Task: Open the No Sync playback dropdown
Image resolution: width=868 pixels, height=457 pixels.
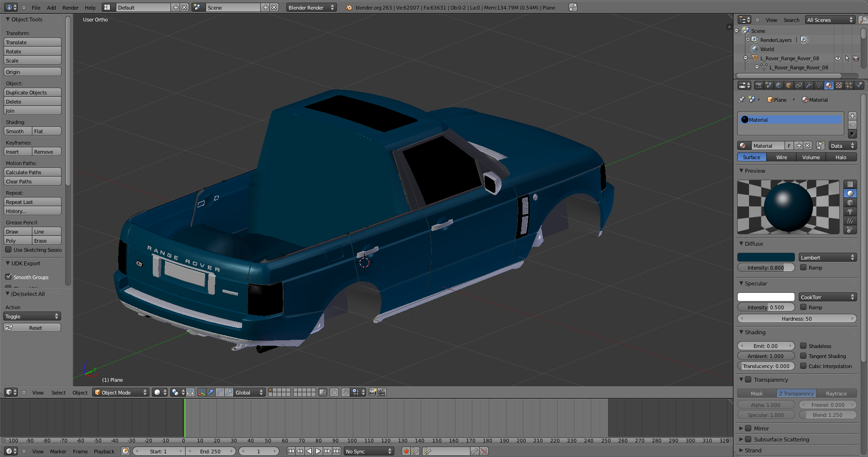Action: point(369,451)
